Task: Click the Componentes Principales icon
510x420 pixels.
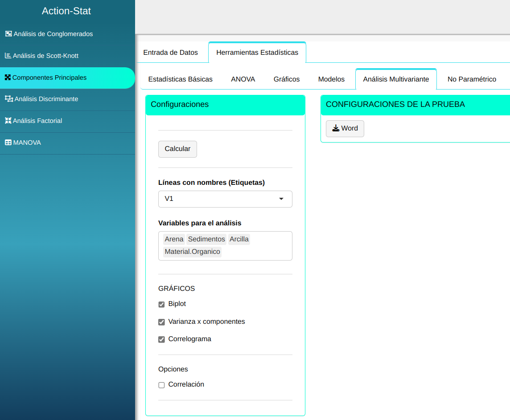Action: click(x=8, y=77)
